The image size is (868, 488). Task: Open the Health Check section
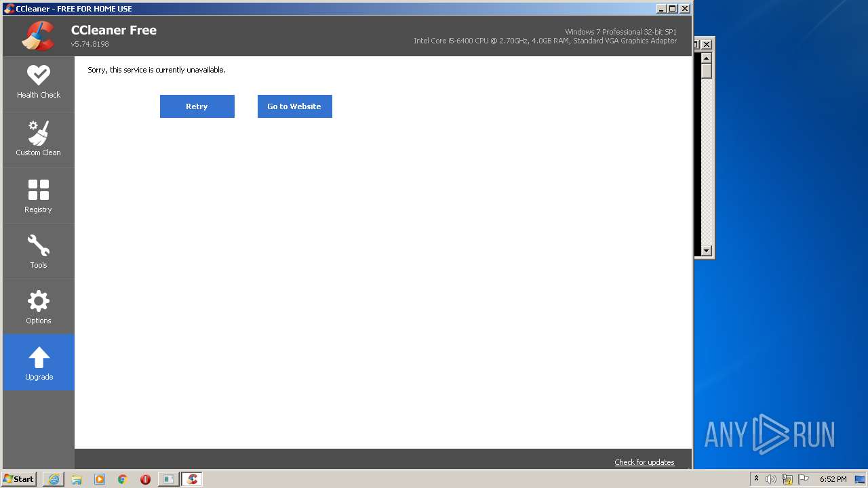pos(39,83)
